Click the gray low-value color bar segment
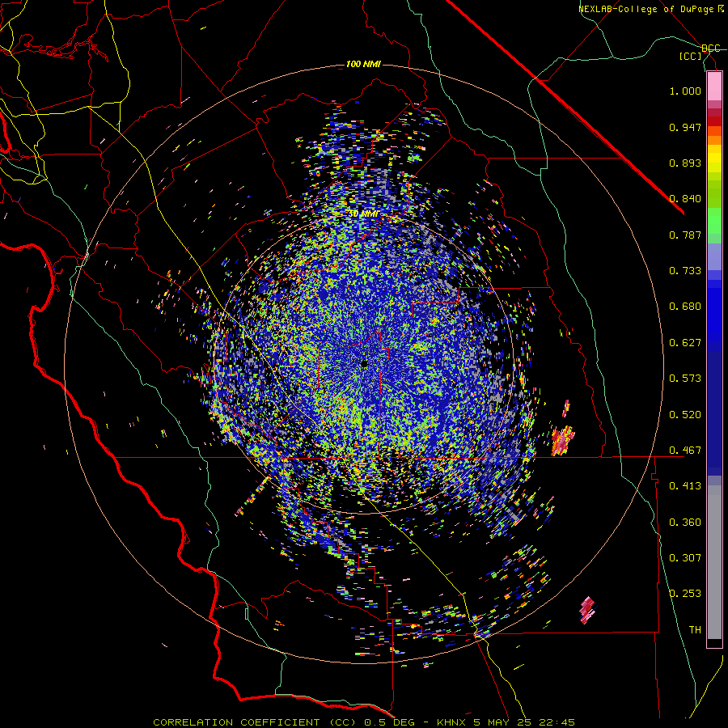 pyautogui.click(x=714, y=562)
